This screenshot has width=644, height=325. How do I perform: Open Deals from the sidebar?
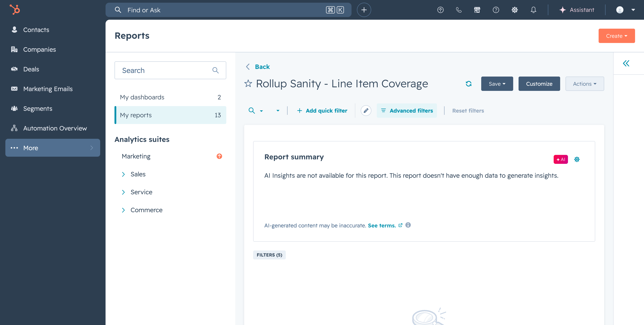[53, 69]
